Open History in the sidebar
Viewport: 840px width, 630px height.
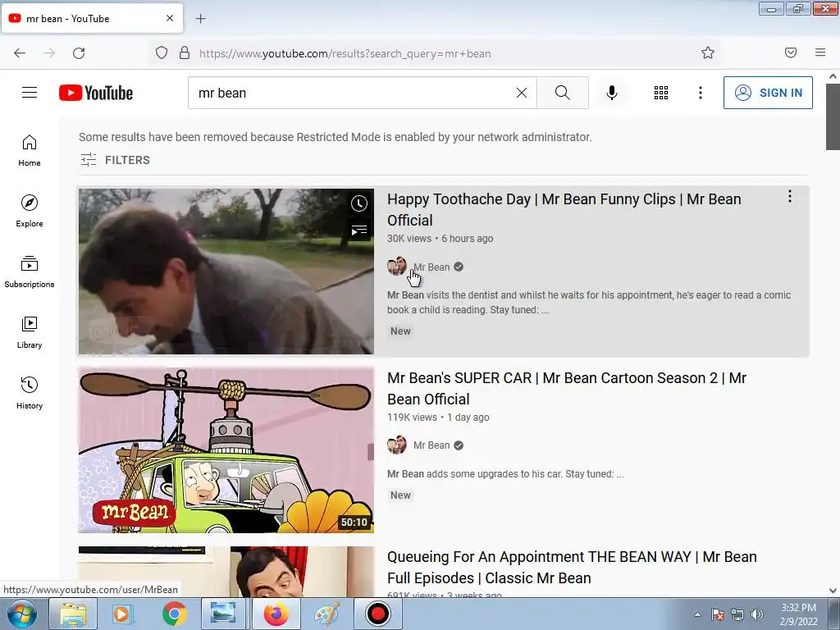[x=30, y=393]
